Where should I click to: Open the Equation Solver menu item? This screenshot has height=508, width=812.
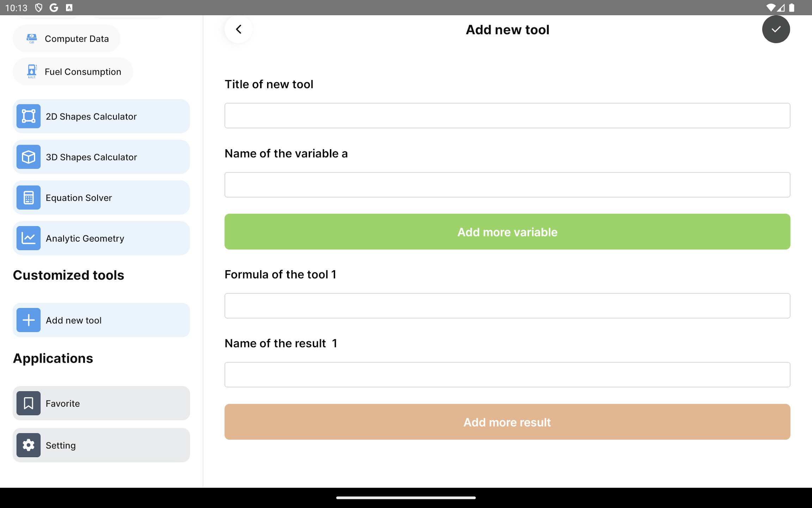[101, 198]
